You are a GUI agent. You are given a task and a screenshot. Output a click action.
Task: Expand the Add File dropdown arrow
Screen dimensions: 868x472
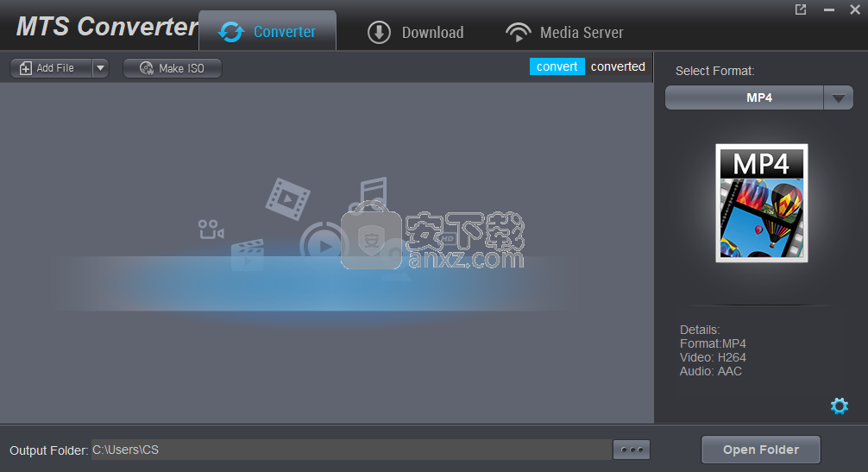click(100, 68)
